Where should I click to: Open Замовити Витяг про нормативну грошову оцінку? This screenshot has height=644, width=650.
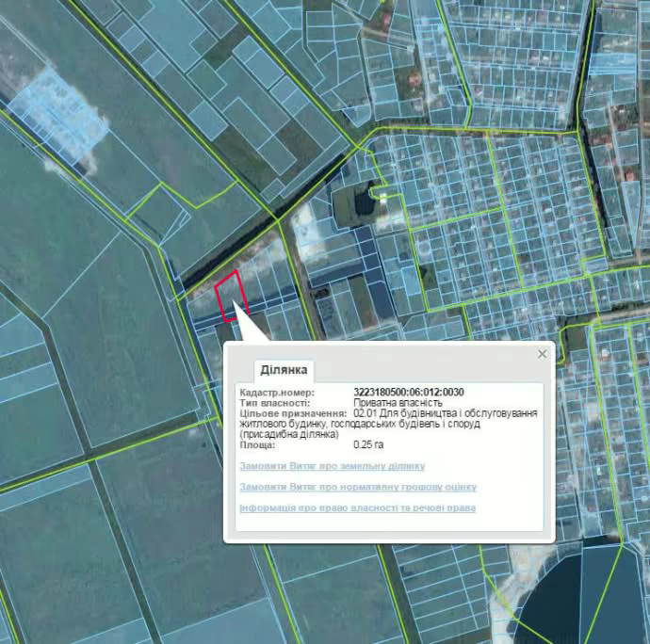(358, 487)
